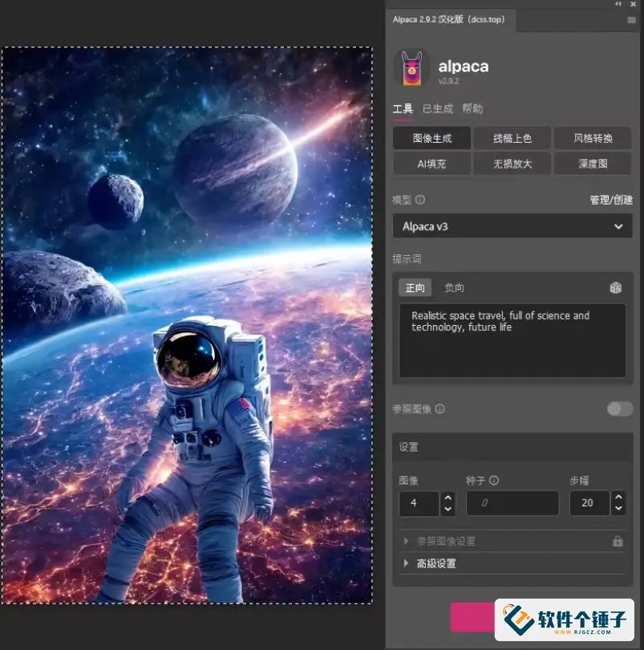Click the dice icon for random prompt

pyautogui.click(x=616, y=286)
